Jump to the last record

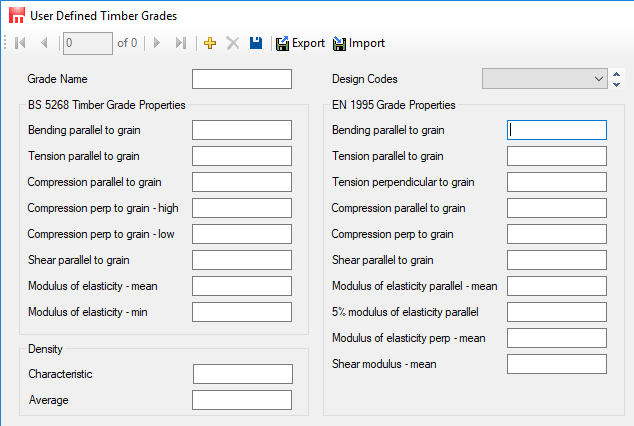click(181, 43)
